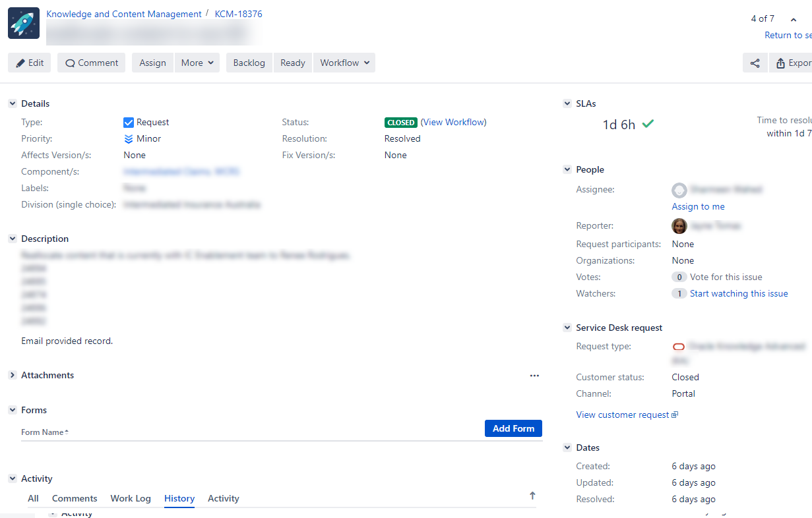This screenshot has width=812, height=518.
Task: Reverse activity order with the up arrow
Action: click(x=532, y=496)
